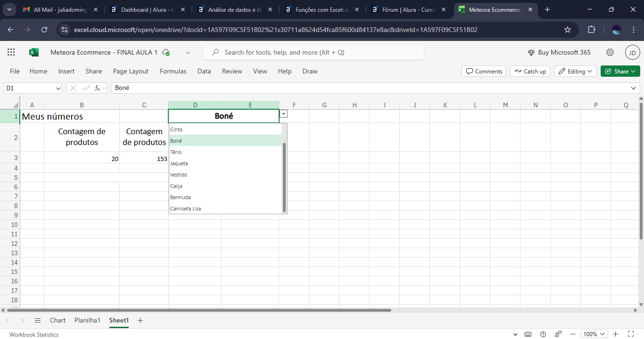This screenshot has height=339, width=644.
Task: Click the zoom in plus icon
Action: 616,334
